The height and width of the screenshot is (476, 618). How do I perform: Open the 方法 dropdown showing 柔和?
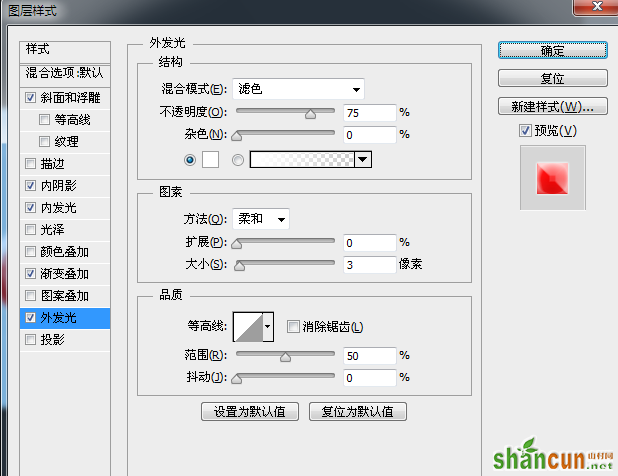pos(261,219)
